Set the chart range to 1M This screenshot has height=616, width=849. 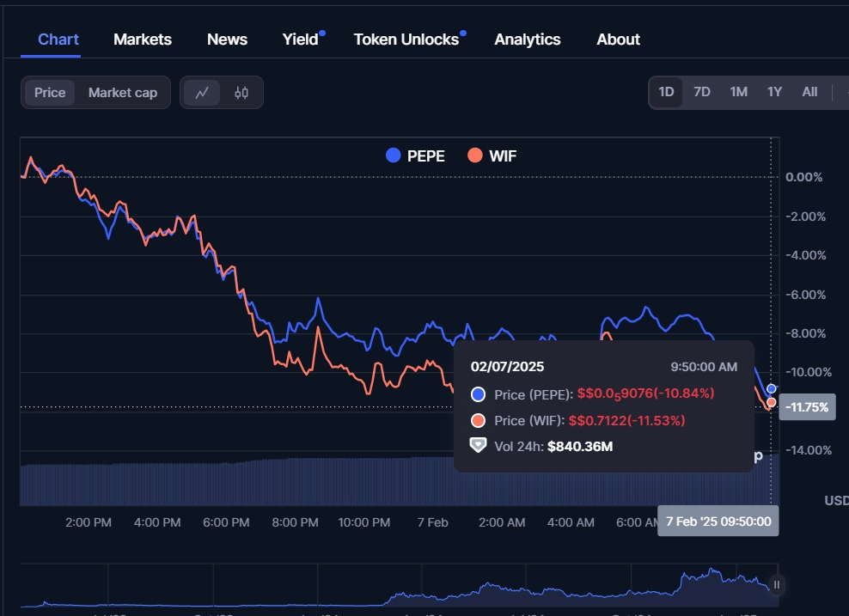click(x=738, y=92)
